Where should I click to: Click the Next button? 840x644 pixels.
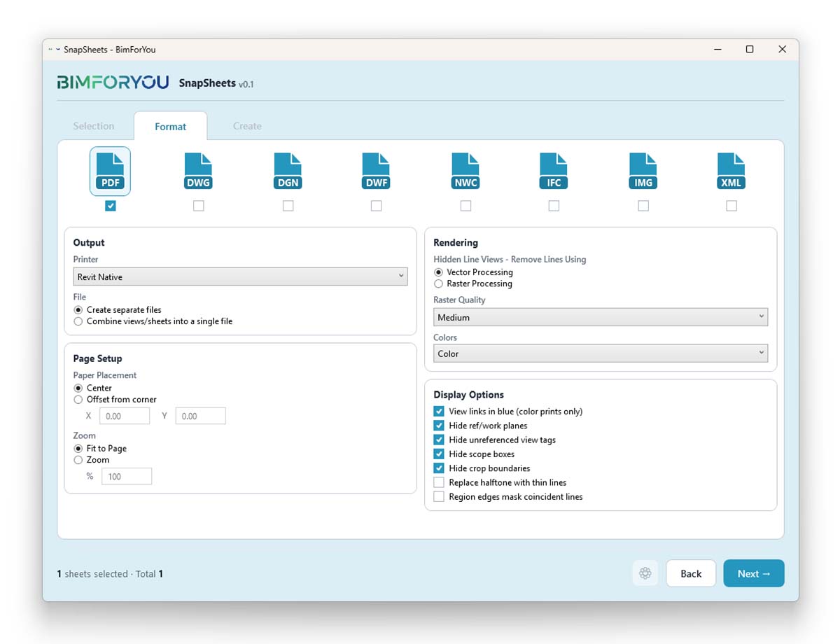(x=754, y=573)
